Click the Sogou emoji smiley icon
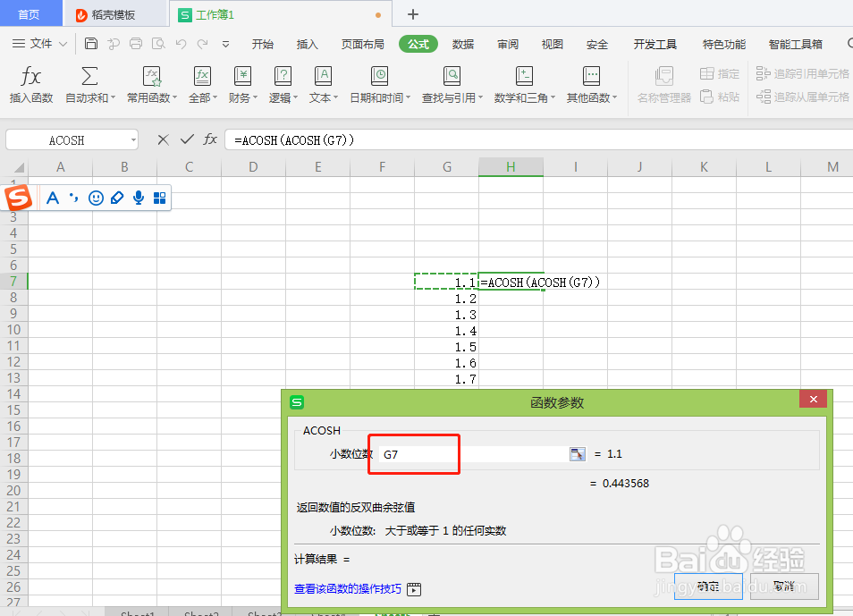 96,198
